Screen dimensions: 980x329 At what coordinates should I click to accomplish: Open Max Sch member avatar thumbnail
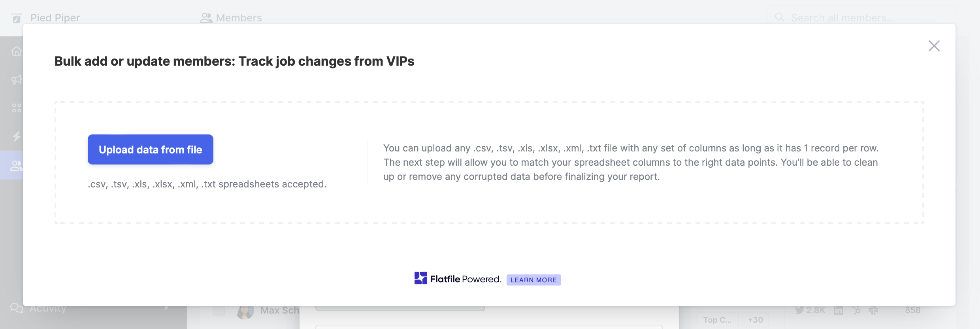tap(245, 312)
